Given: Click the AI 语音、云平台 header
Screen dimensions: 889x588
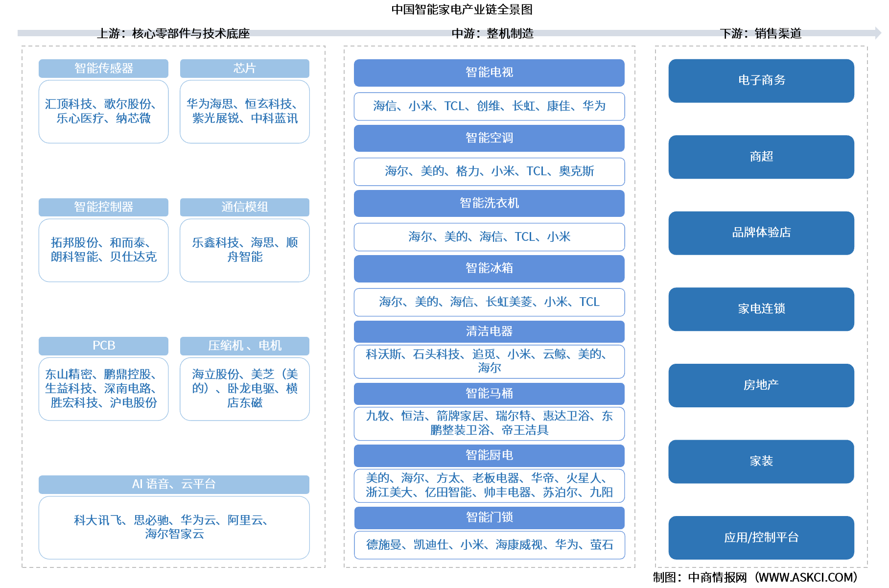Looking at the screenshot, I should coord(174,484).
